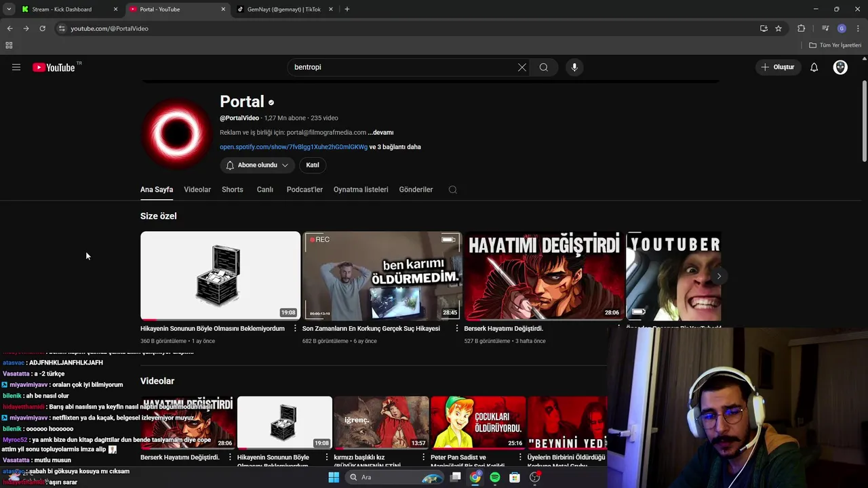Switch to the Shorts tab
The image size is (868, 488).
(x=233, y=190)
